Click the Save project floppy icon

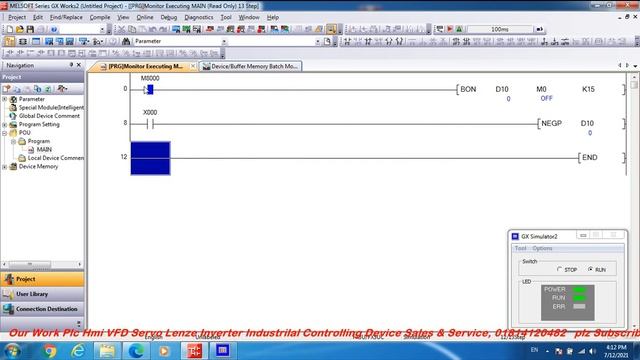point(30,29)
